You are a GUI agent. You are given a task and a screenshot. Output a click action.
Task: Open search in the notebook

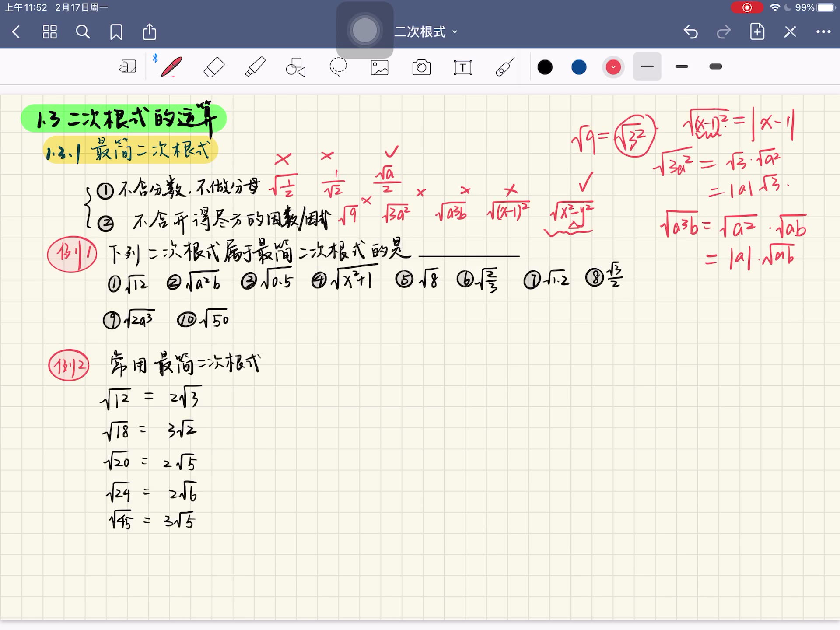pos(83,32)
